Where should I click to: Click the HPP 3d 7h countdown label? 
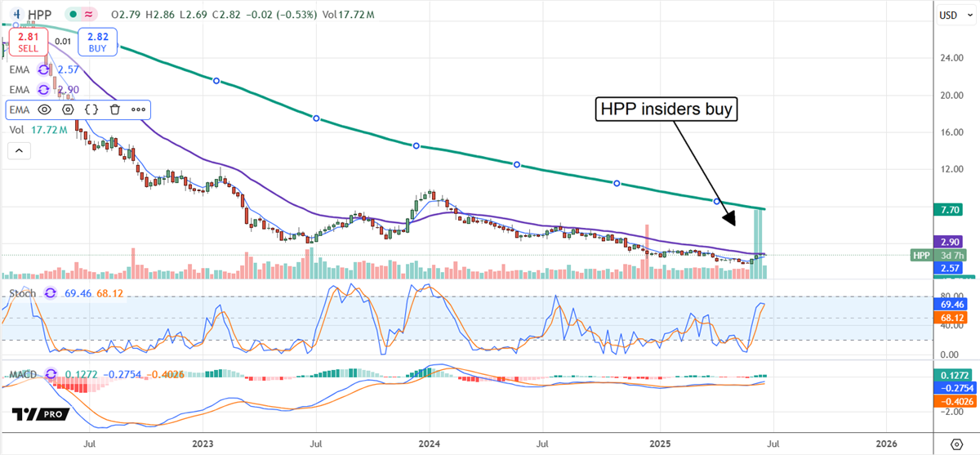938,256
